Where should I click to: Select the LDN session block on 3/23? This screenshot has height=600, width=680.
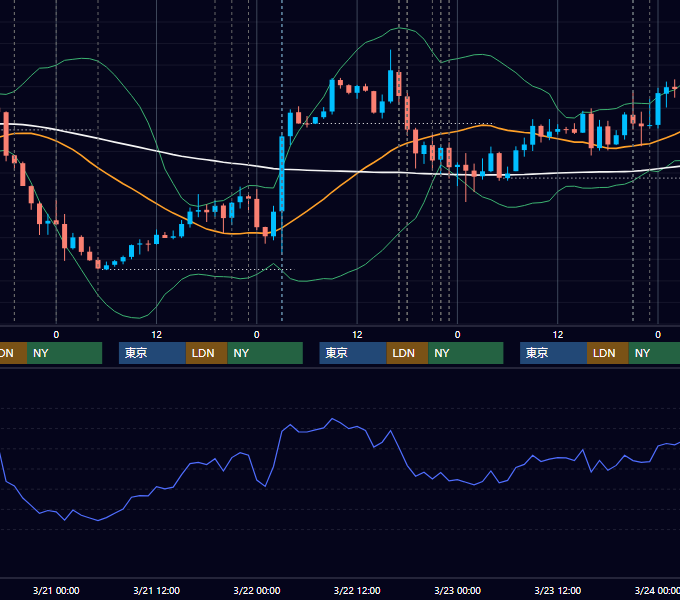coord(608,353)
